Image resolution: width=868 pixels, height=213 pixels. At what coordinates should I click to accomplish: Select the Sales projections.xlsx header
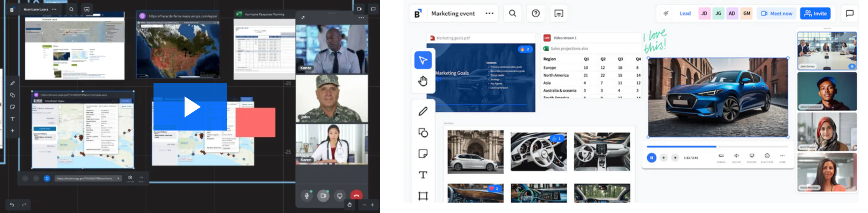(x=569, y=49)
